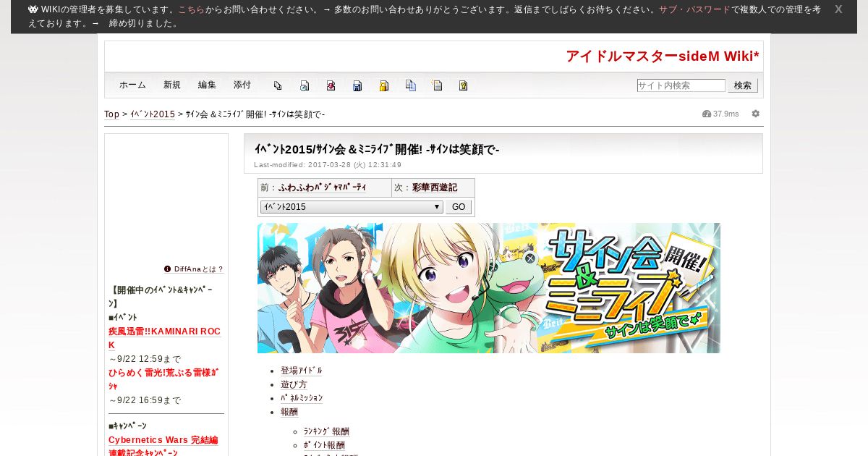The image size is (868, 456).
Task: Click the page heading ｲﾍﾞﾝﾄ2015/ｻｲﾝ会＆ﾐﾆﾗｲﾌﾞ開催!
Action: click(377, 149)
